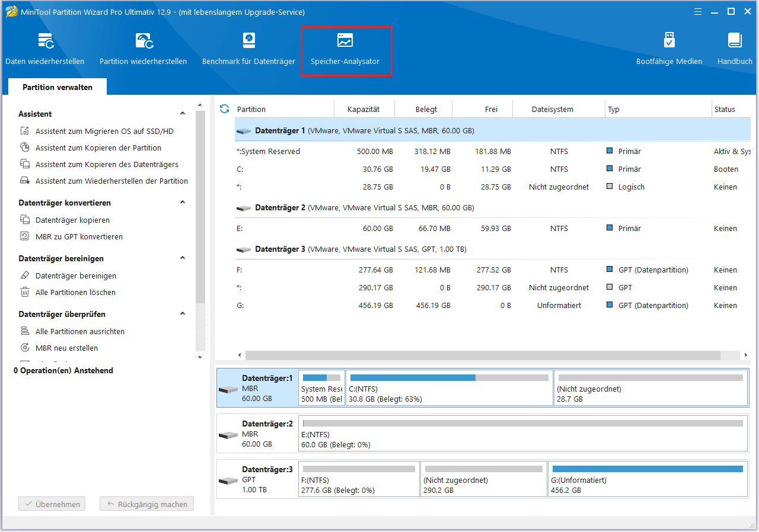Image resolution: width=759 pixels, height=532 pixels.
Task: Click right arrow of table scrollbar
Action: pyautogui.click(x=745, y=355)
